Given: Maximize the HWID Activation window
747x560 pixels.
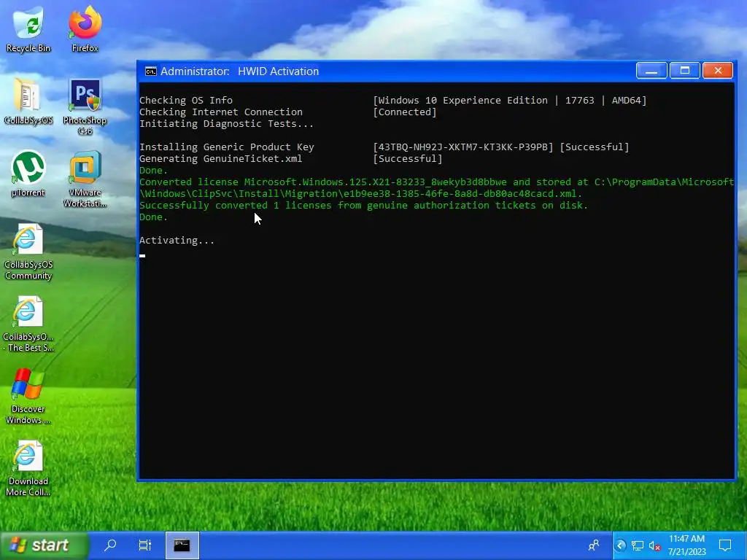Looking at the screenshot, I should point(684,71).
